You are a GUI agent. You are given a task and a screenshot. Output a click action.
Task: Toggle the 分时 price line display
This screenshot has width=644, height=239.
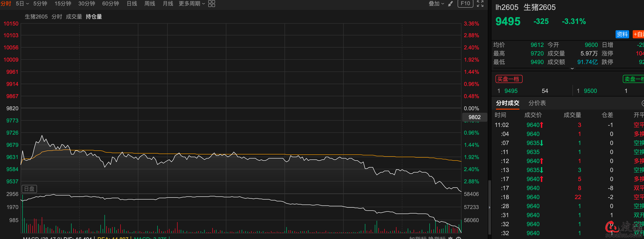tap(57, 17)
